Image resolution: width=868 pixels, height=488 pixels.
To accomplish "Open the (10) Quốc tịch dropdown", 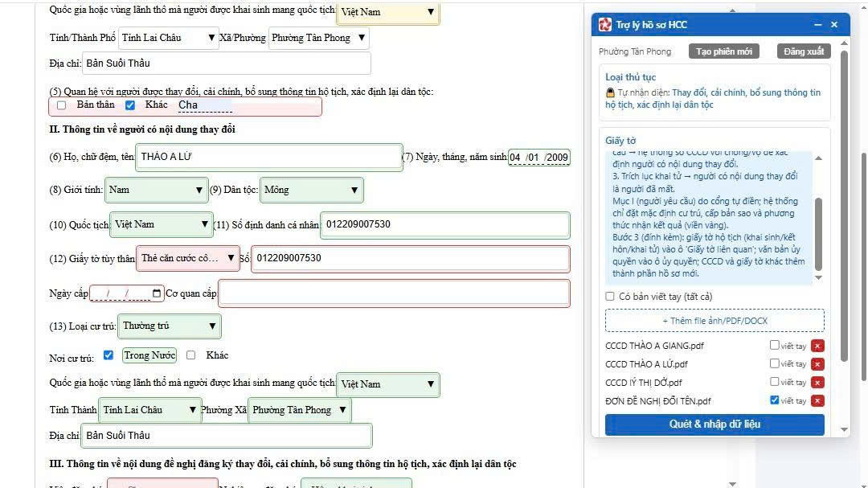I will tap(161, 224).
